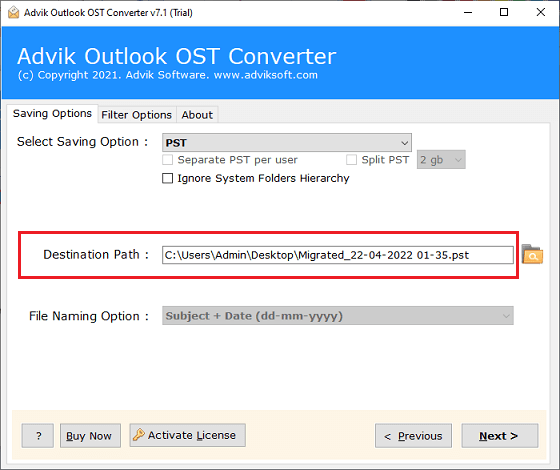Check Ignore System Folders Hierarchy
The width and height of the screenshot is (560, 470).
coord(168,178)
